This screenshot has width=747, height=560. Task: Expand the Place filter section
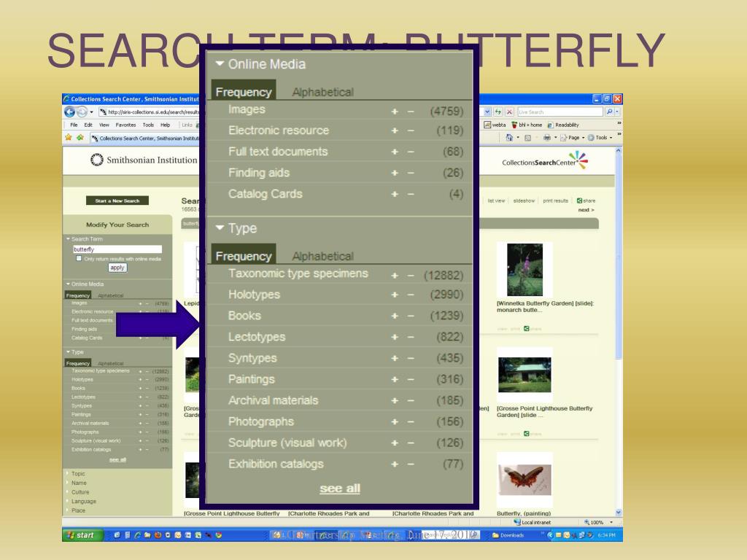point(78,510)
